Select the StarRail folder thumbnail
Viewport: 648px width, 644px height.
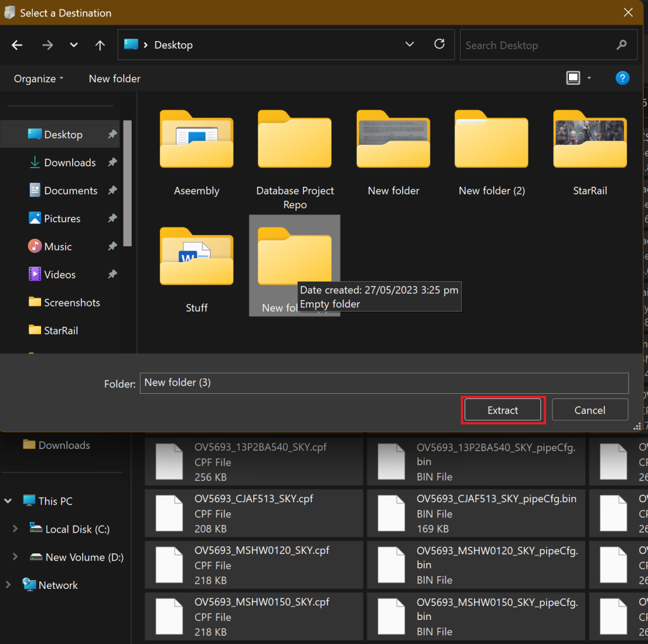click(589, 140)
